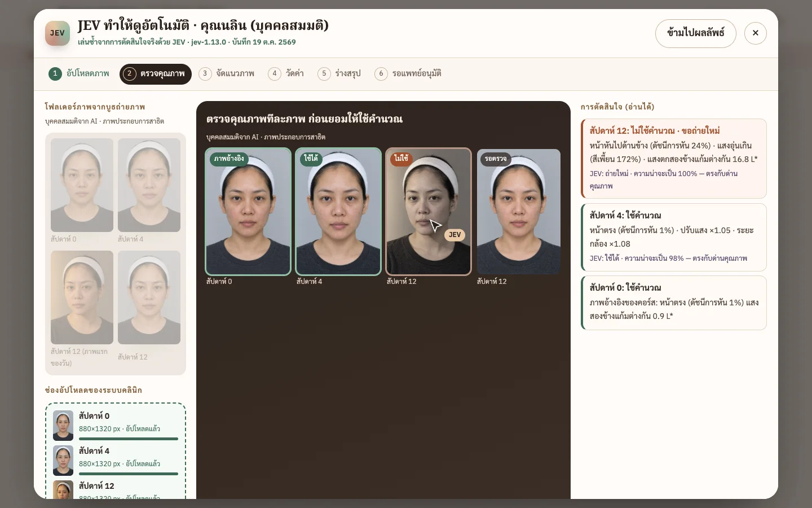
Task: Click the JEV logo in the header
Action: point(58,33)
